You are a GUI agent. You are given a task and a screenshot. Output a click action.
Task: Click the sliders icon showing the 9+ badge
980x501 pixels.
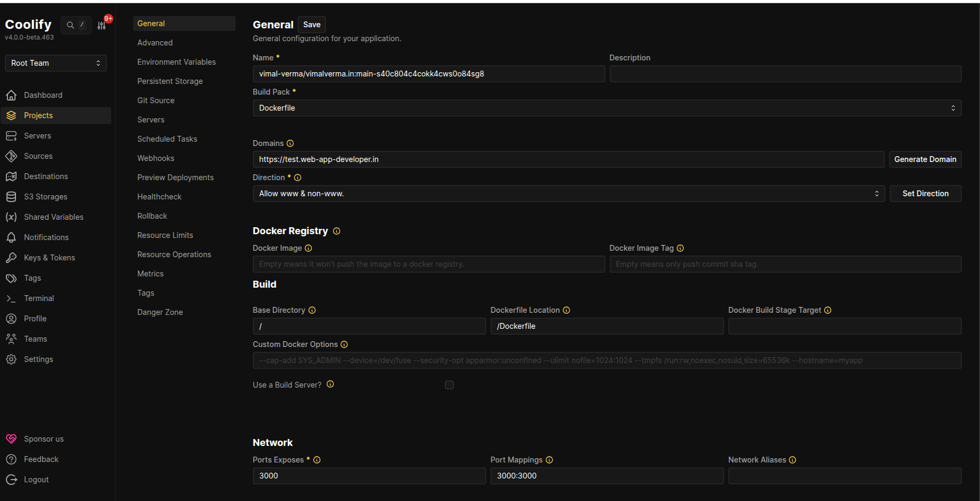[102, 25]
